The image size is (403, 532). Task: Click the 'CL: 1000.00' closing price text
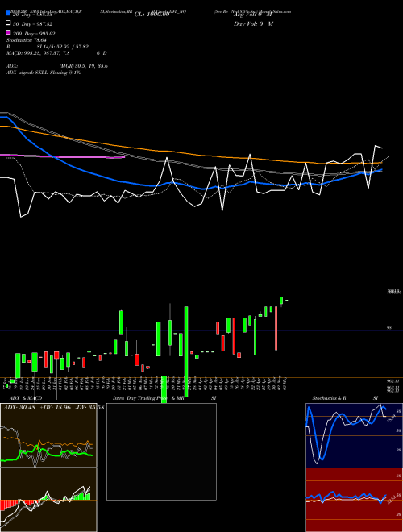152,15
